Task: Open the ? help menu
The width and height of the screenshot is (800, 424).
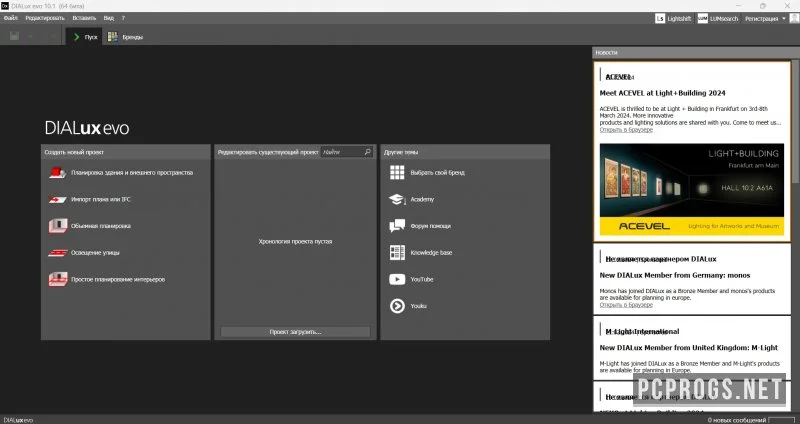Action: pos(123,18)
